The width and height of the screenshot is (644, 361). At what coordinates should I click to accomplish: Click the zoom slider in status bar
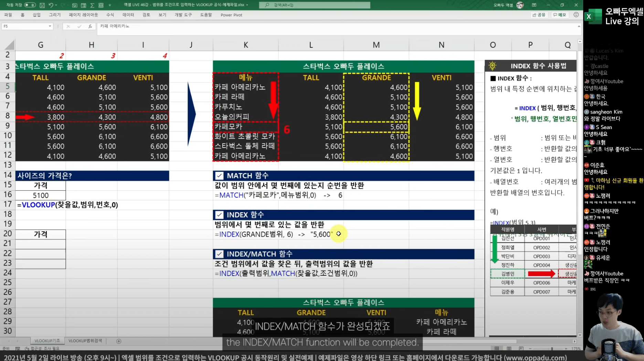coord(549,349)
